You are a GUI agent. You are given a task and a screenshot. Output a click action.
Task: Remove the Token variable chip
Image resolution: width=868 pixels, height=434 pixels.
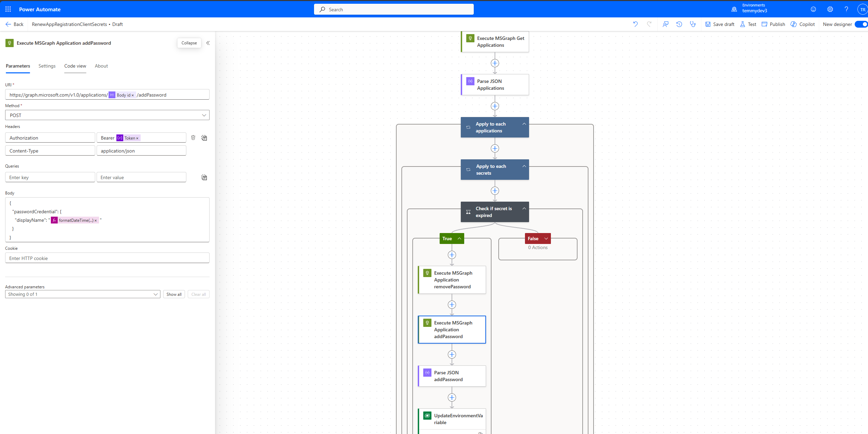pos(137,138)
